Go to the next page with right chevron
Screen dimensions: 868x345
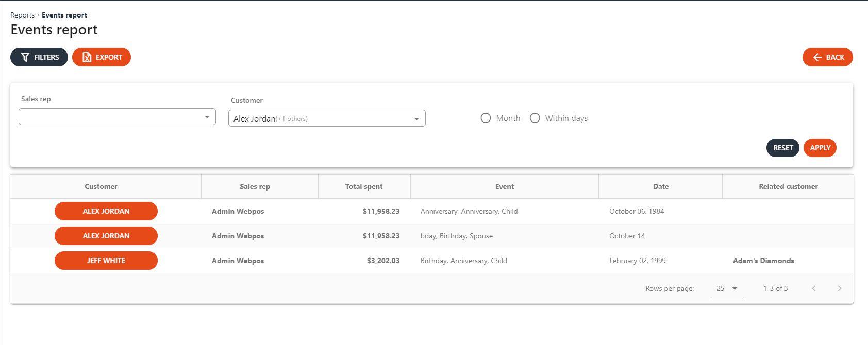click(839, 288)
